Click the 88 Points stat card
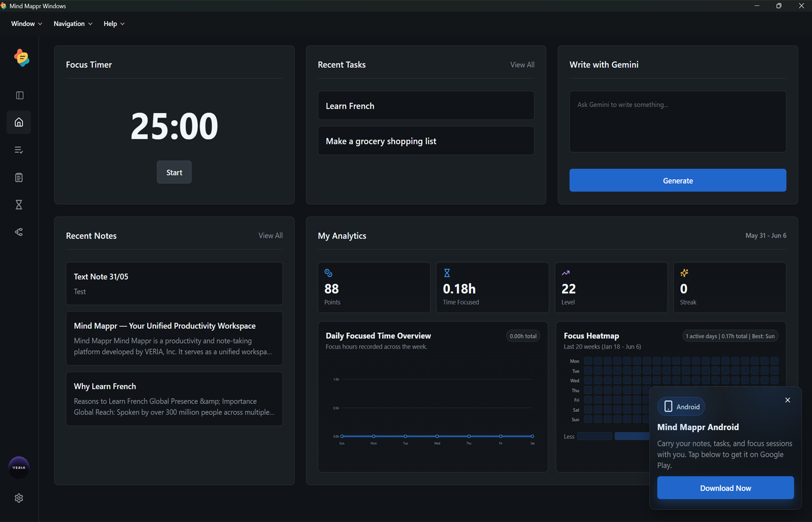This screenshot has width=812, height=522. pos(374,288)
